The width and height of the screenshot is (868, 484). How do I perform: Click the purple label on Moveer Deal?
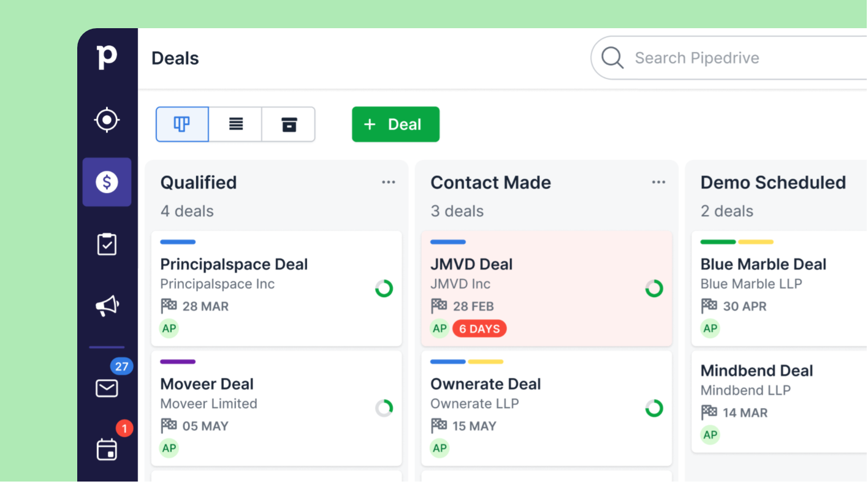tap(178, 361)
